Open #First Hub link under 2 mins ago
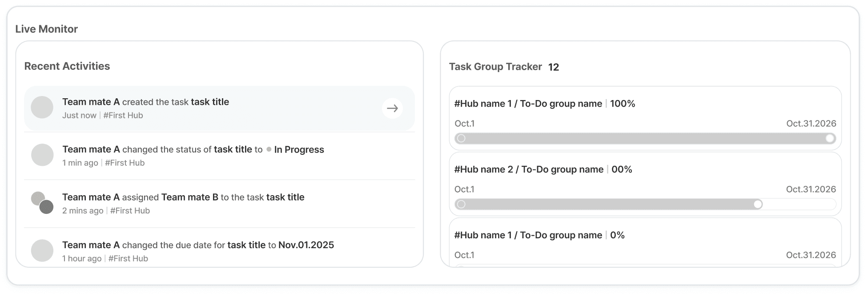Viewport: 868px width, 297px height. click(130, 211)
